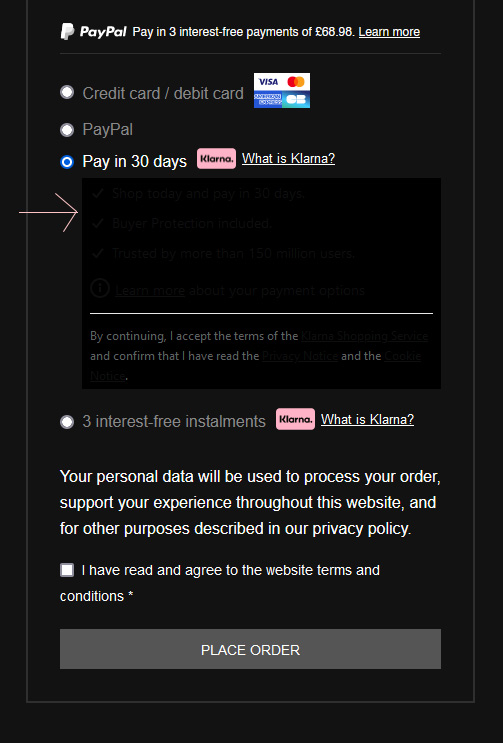This screenshot has height=743, width=503.
Task: Open the Learn more link in the PayPal banner
Action: [x=389, y=32]
